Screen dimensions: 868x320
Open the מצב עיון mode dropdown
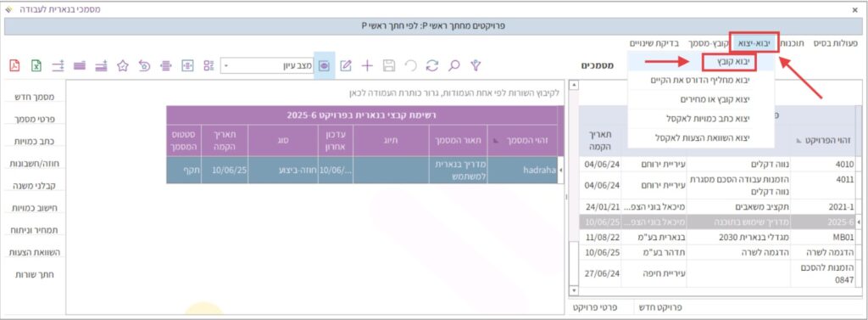(x=266, y=66)
